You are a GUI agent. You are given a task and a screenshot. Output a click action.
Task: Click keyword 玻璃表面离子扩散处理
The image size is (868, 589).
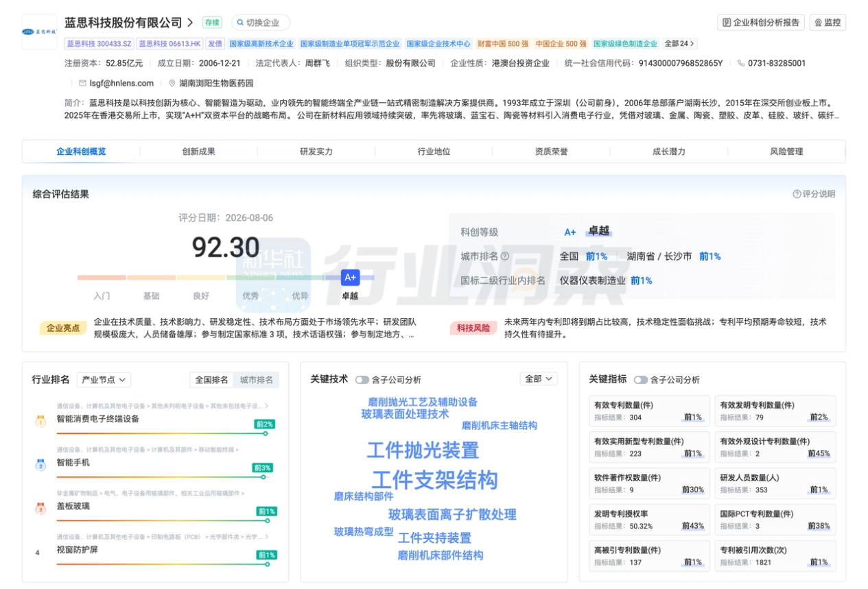coord(452,514)
